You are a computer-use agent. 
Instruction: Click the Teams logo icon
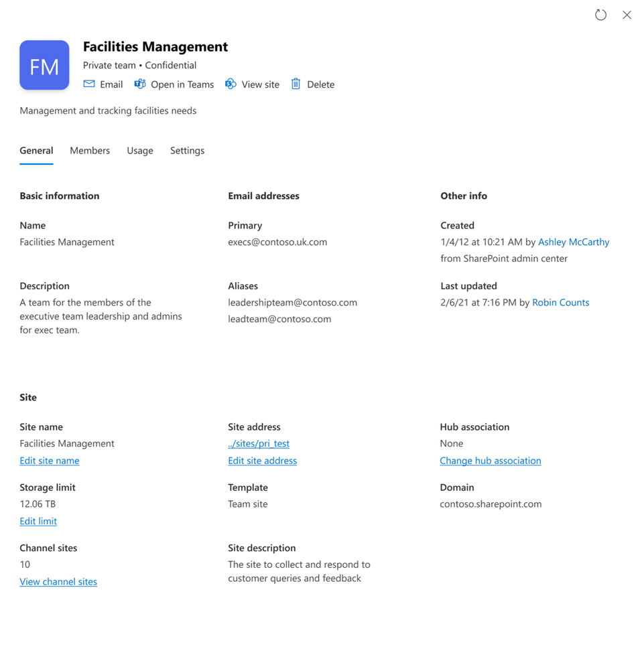[139, 84]
